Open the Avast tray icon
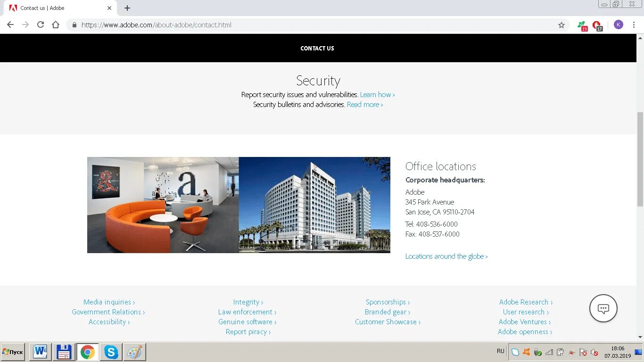 pos(526,352)
